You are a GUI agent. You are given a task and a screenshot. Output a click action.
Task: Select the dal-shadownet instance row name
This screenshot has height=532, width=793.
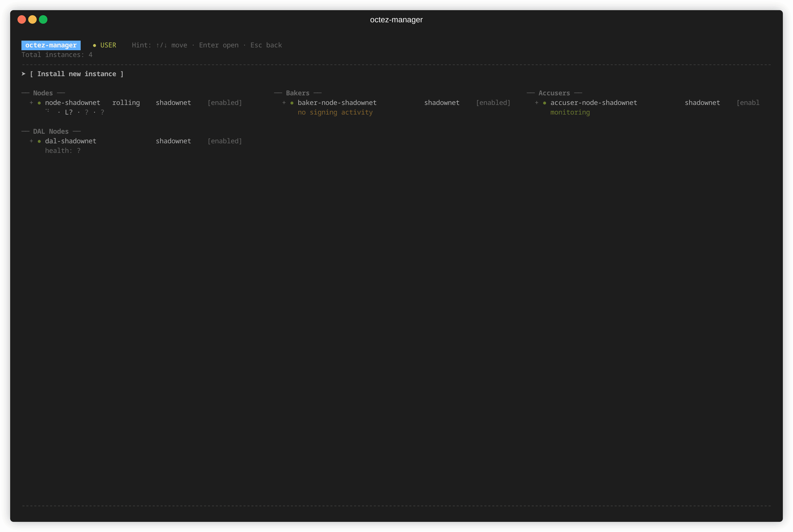coord(71,141)
